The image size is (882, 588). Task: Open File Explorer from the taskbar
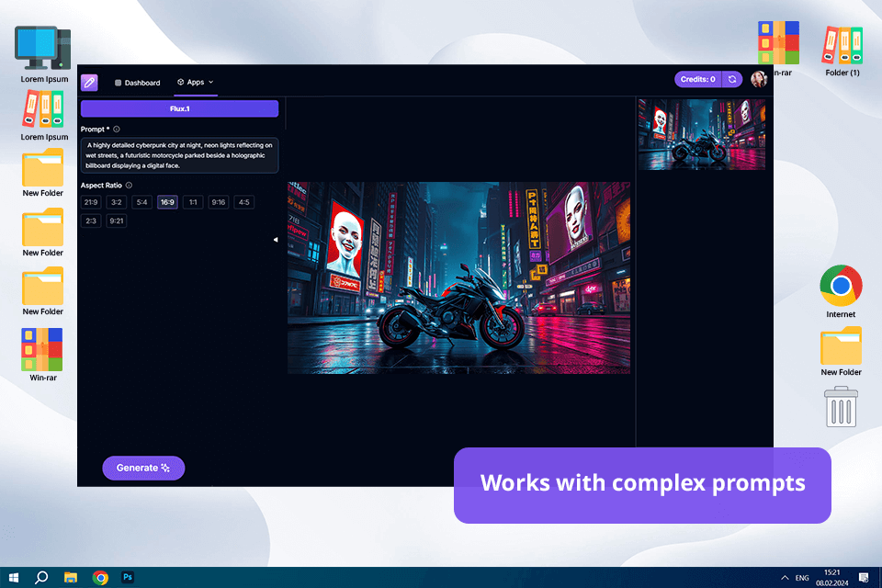tap(71, 577)
